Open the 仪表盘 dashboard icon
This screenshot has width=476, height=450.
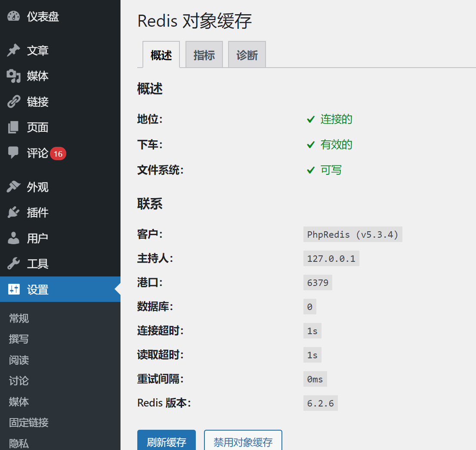[13, 16]
